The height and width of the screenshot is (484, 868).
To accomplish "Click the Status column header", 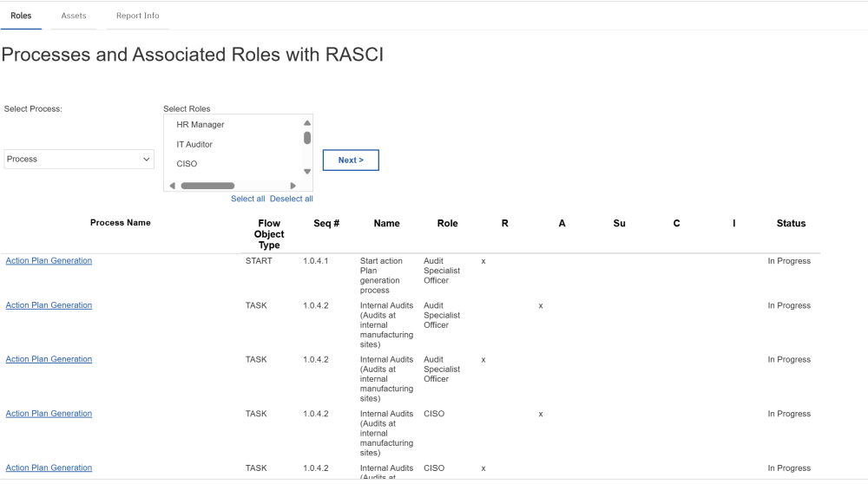I will click(791, 224).
